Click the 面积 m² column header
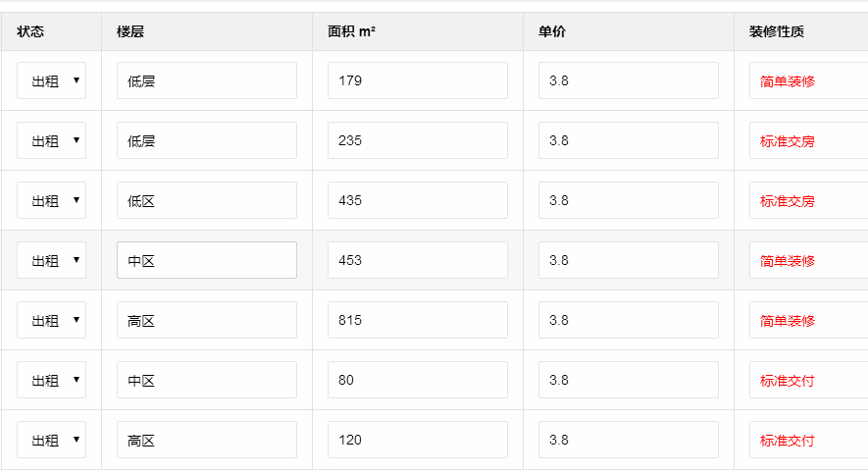The height and width of the screenshot is (473, 868). 352,31
